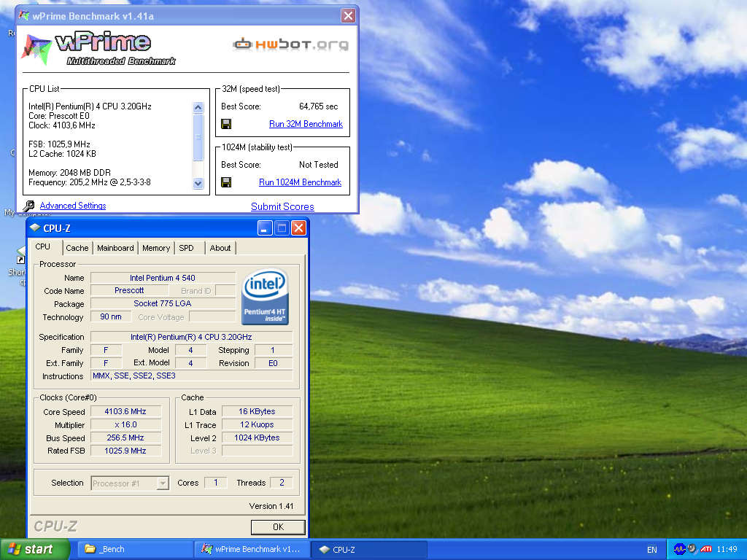Screen dimensions: 747x560
Task: Click the CPU List scrollbar thumb
Action: [x=198, y=137]
